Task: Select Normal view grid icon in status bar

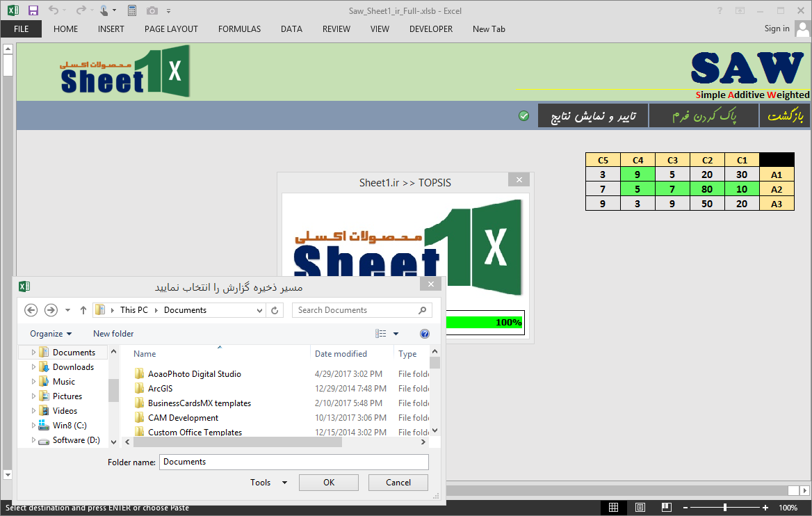Action: [x=614, y=508]
